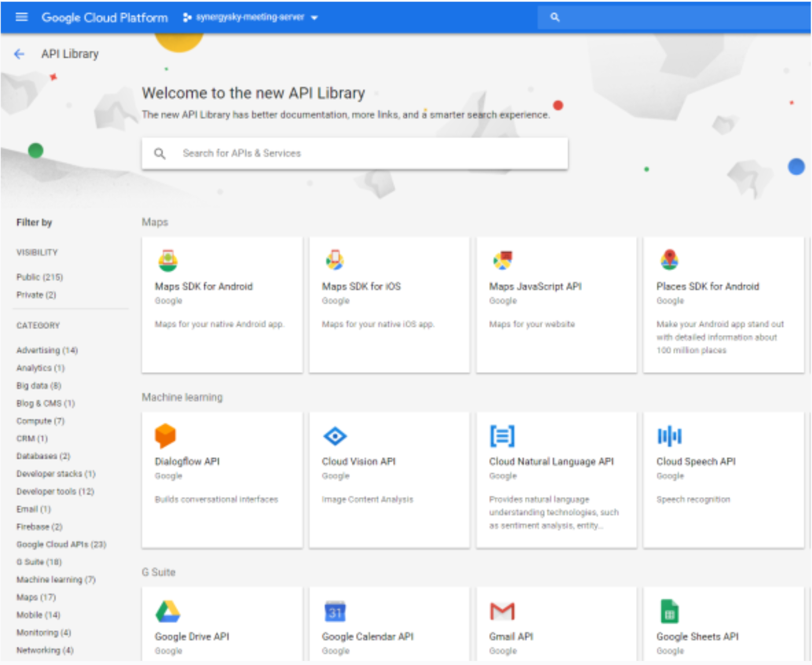The image size is (812, 665).
Task: Click the 'Builds conversational interfaces' description
Action: (x=217, y=499)
